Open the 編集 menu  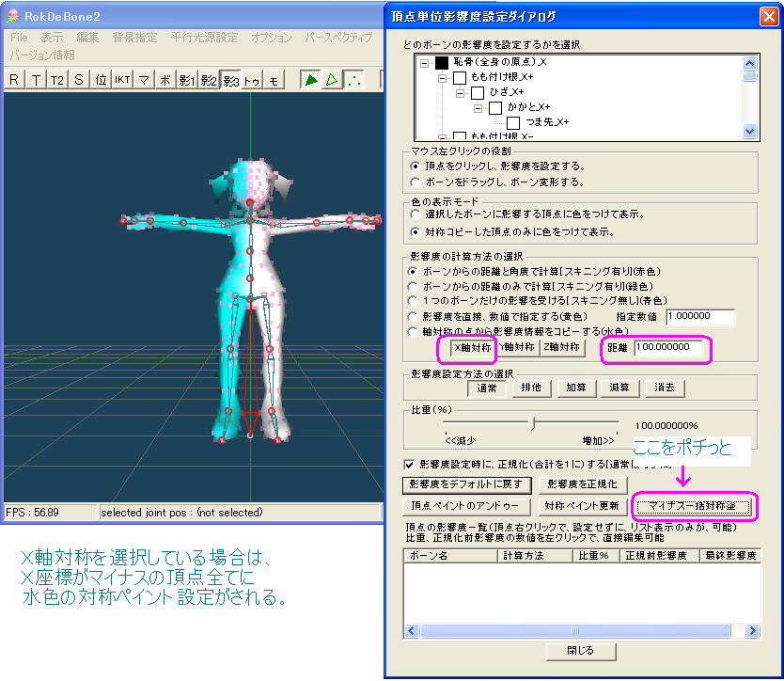click(x=87, y=38)
